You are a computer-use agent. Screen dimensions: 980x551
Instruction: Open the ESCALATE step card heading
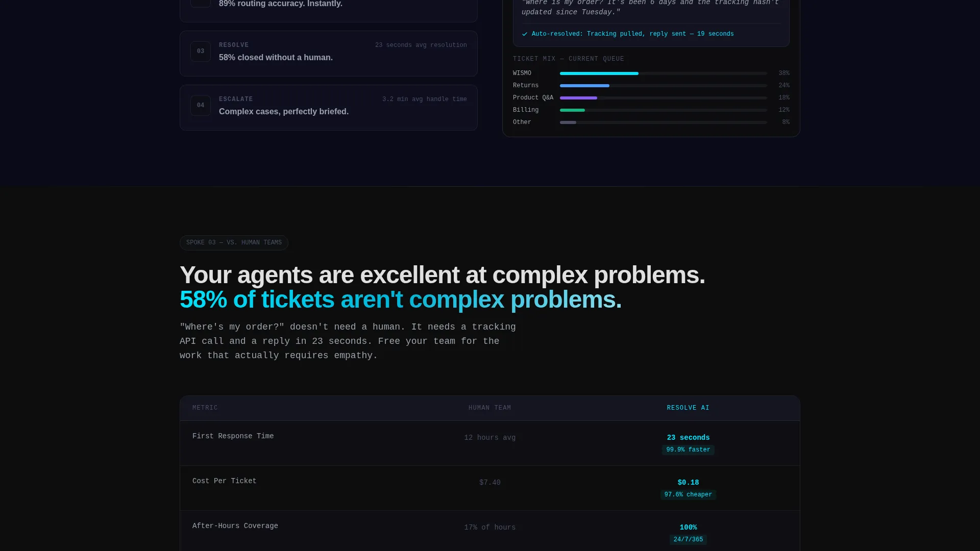click(x=236, y=99)
